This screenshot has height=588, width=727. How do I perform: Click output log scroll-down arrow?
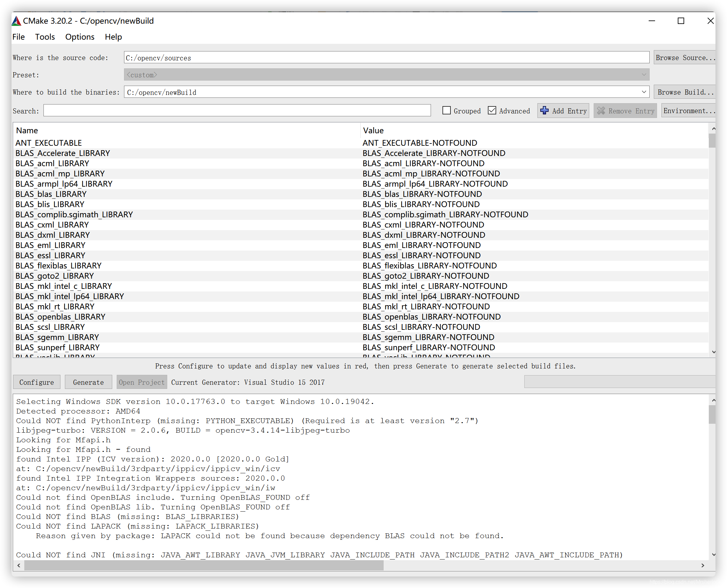(x=713, y=555)
